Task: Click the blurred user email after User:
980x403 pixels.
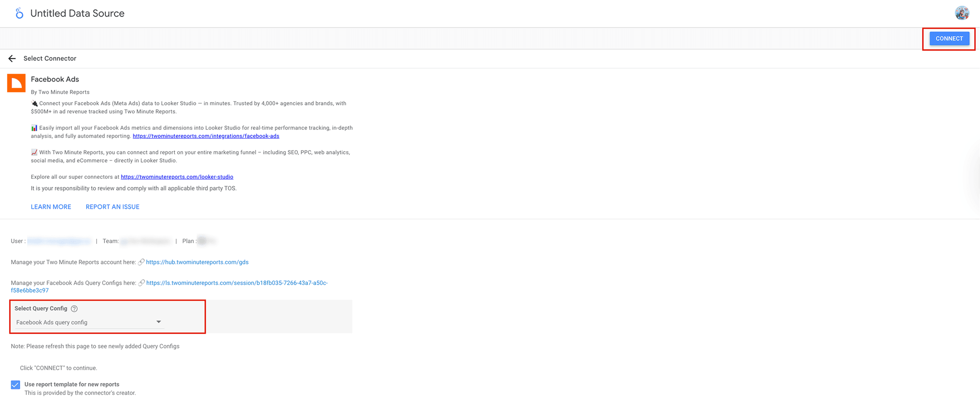Action: pos(59,241)
